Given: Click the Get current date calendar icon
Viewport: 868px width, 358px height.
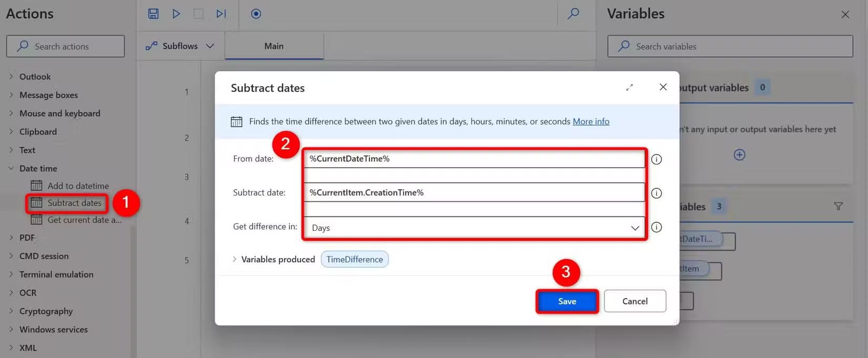Looking at the screenshot, I should [x=36, y=220].
